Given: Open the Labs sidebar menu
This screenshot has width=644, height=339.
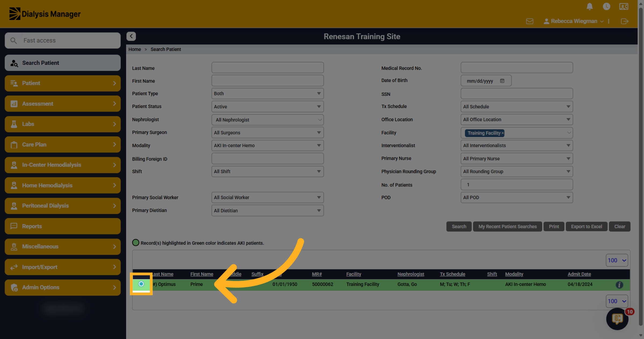Looking at the screenshot, I should (x=63, y=124).
